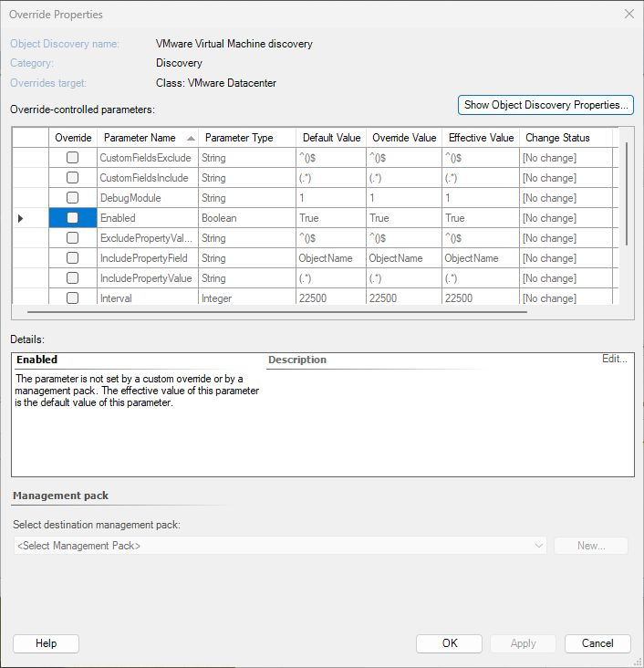Click Change Status of CustomFieldsExclude row
The image size is (644, 668).
coord(566,158)
